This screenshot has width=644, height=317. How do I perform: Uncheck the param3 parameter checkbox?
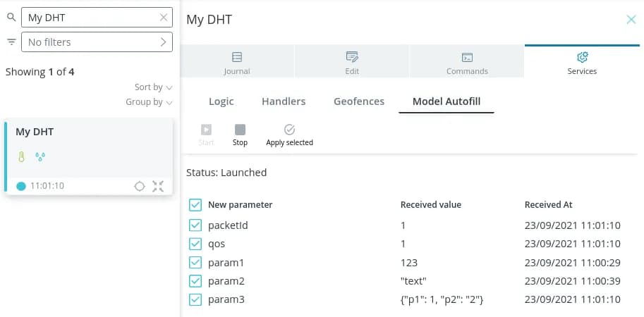click(195, 300)
